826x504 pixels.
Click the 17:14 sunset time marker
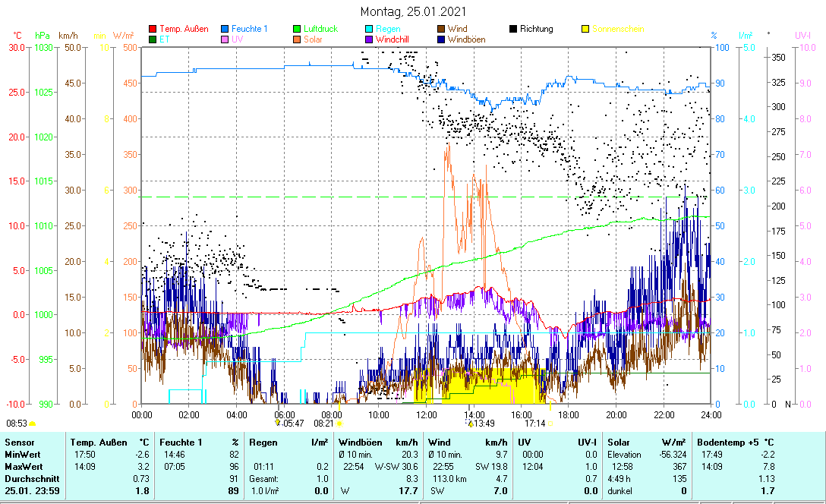534,424
